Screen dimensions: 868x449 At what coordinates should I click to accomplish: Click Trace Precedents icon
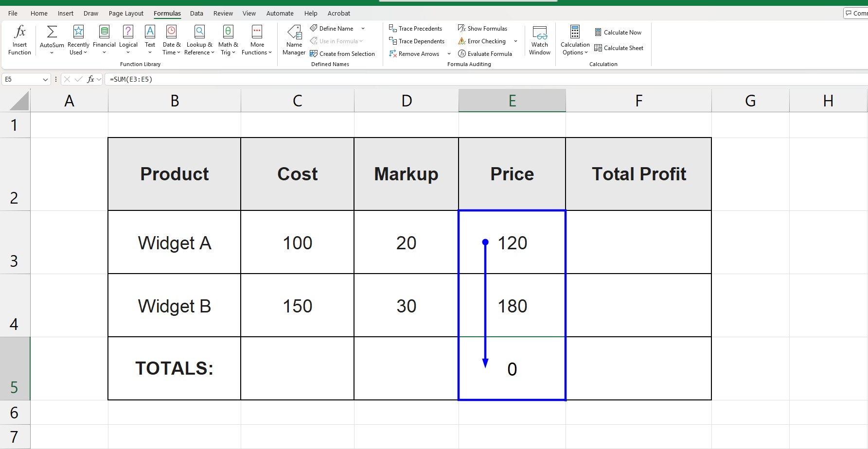[416, 28]
